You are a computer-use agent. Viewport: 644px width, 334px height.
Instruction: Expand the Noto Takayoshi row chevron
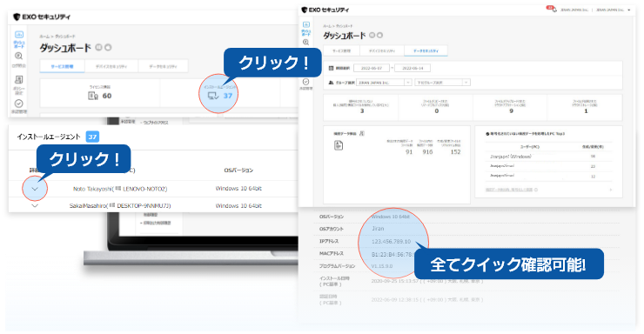point(35,189)
